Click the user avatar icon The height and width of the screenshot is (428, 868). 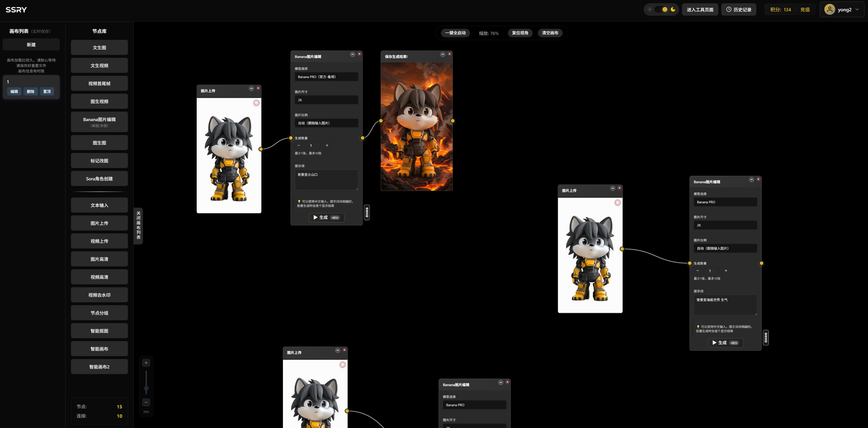829,10
